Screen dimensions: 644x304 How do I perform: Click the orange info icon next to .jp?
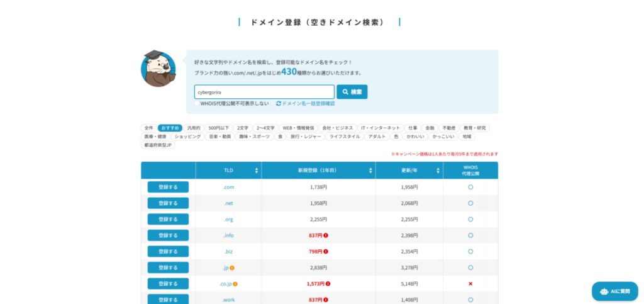(x=232, y=267)
